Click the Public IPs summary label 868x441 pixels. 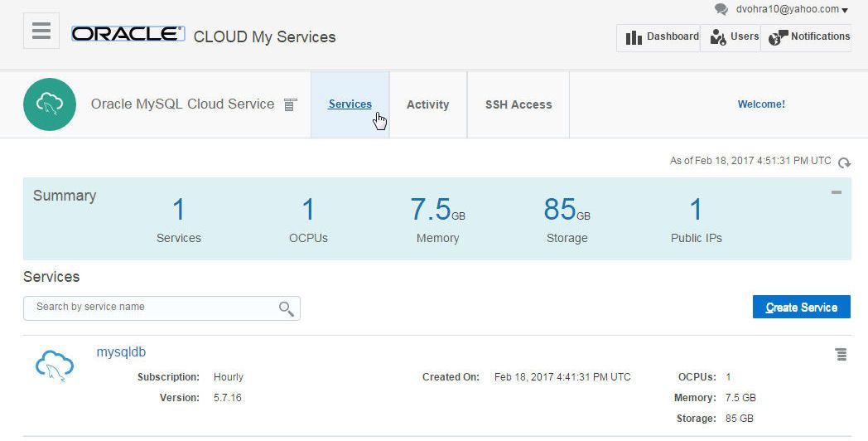(x=697, y=238)
